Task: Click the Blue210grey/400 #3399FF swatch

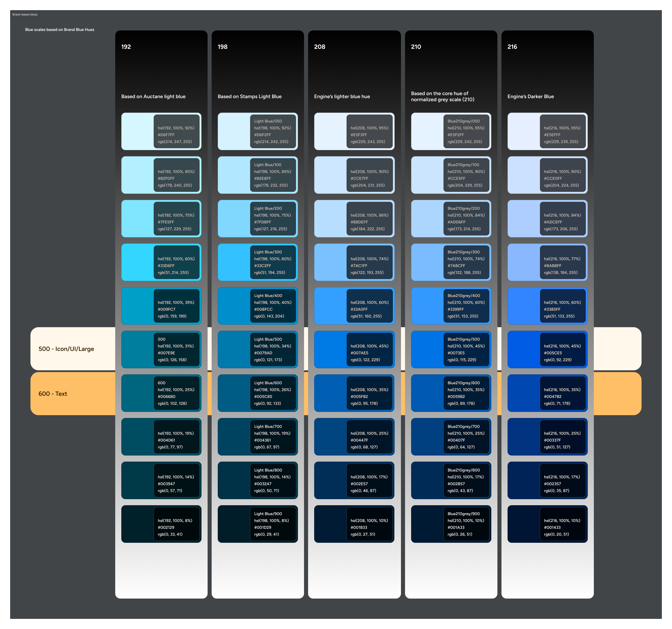Action: [x=451, y=306]
